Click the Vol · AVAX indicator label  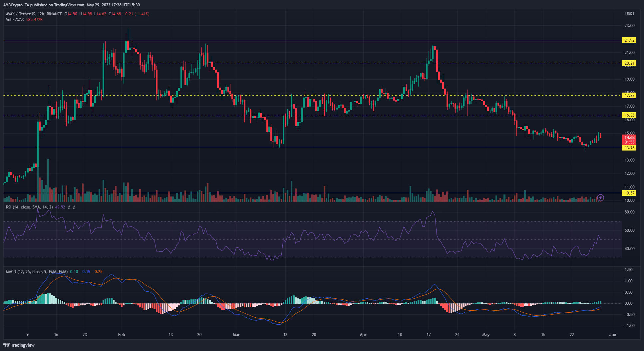pyautogui.click(x=15, y=20)
